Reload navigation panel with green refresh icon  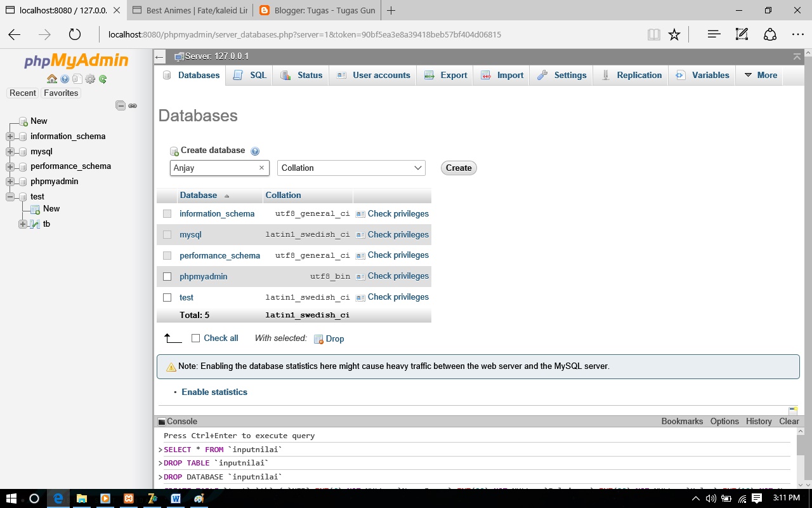[x=103, y=79]
